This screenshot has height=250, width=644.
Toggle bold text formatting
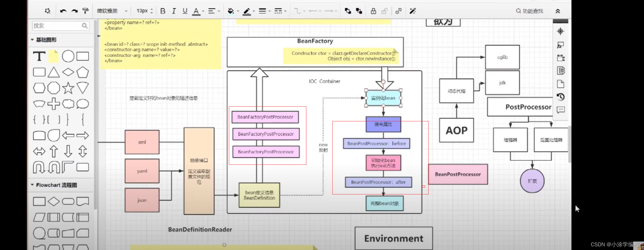(x=163, y=11)
